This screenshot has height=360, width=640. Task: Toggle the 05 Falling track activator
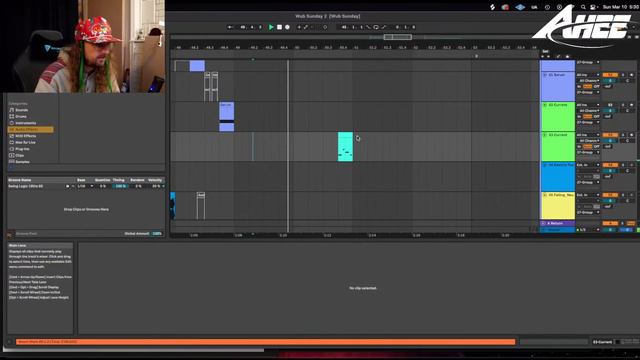pos(610,195)
